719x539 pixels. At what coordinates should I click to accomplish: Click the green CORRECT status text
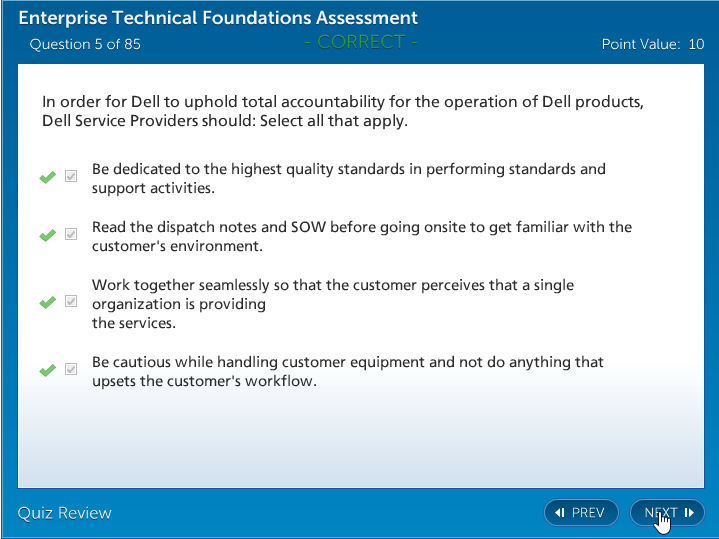[x=360, y=42]
